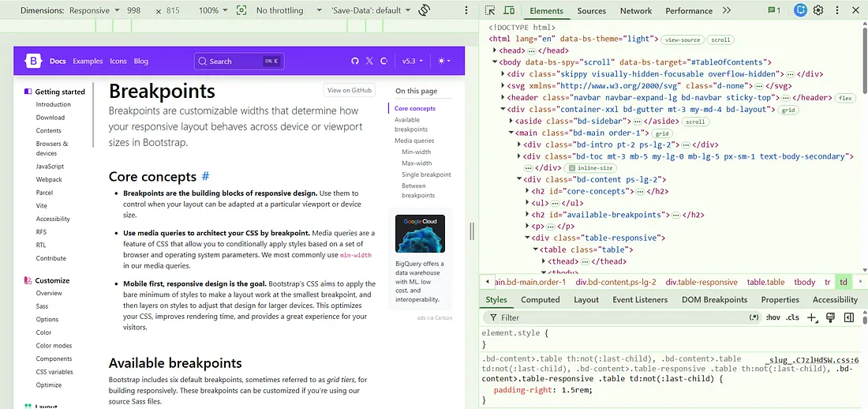
Task: Open the Computed styles tab
Action: click(541, 299)
